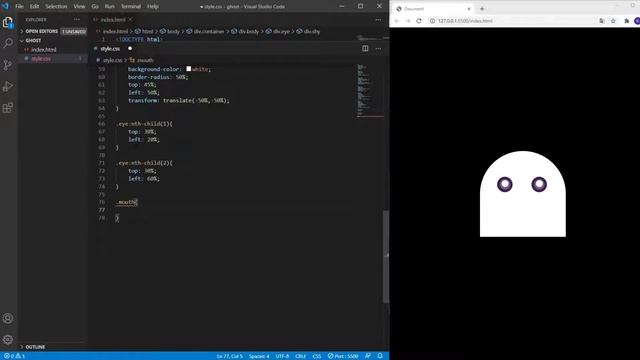Open index.html editor group more actions
This screenshot has width=640, height=360.
(x=378, y=20)
